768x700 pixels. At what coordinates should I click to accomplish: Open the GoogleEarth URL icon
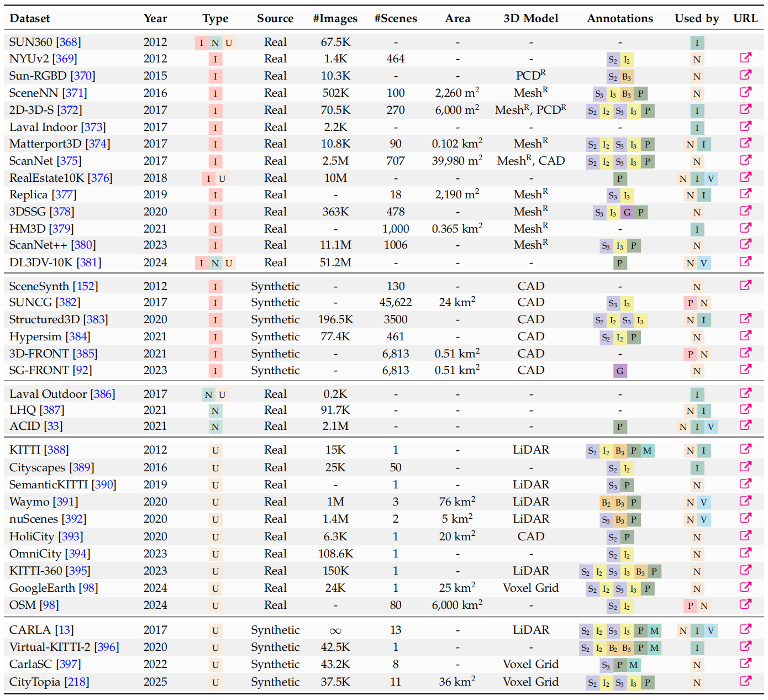pos(745,587)
